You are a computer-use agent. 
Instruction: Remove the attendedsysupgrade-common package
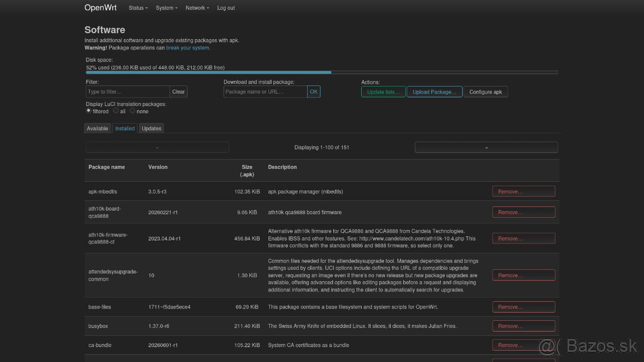point(524,275)
